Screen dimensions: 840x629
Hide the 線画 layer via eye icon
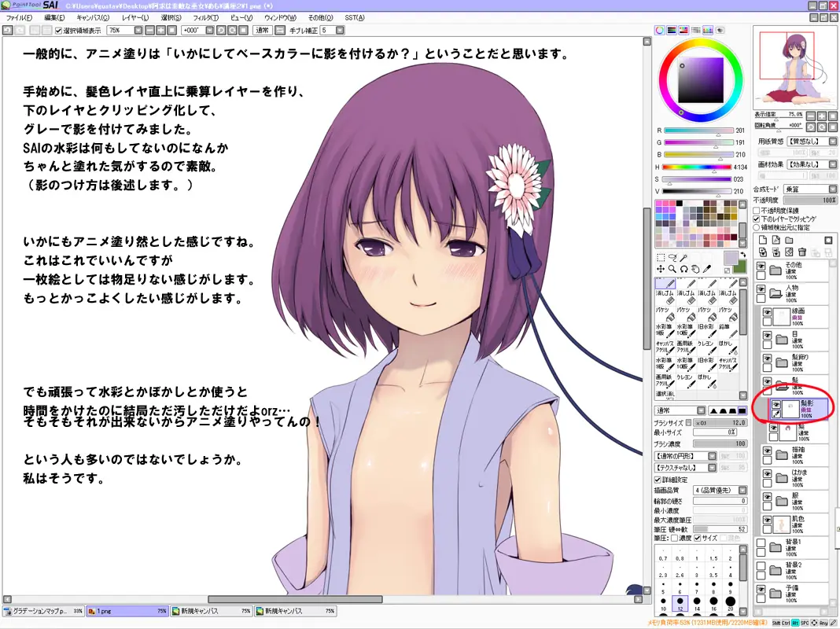click(x=767, y=312)
